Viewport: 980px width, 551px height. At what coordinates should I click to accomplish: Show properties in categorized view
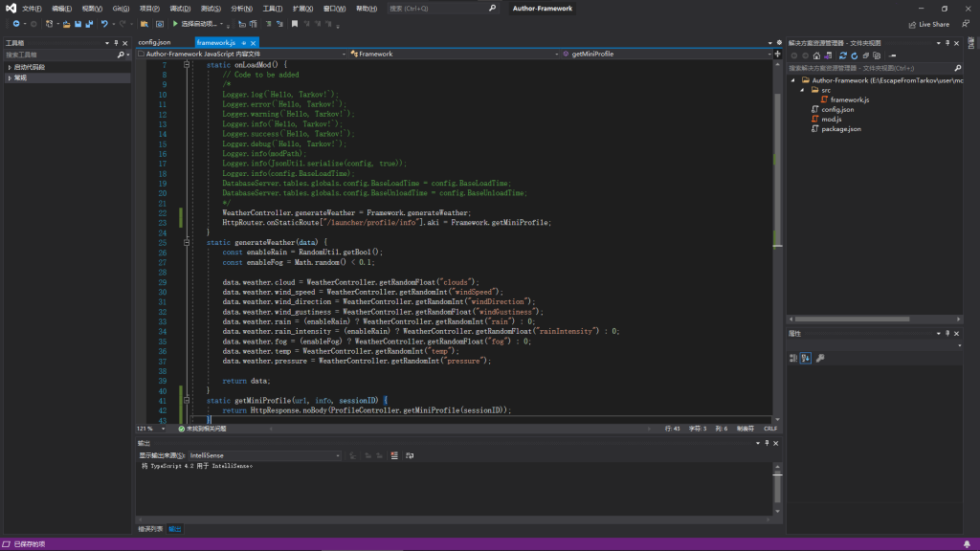coord(793,358)
